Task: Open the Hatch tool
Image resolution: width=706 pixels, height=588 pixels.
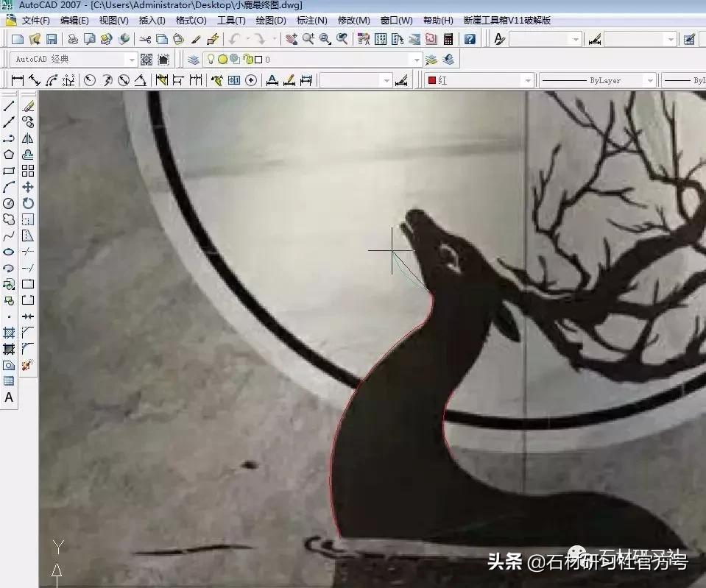Action: [9, 333]
